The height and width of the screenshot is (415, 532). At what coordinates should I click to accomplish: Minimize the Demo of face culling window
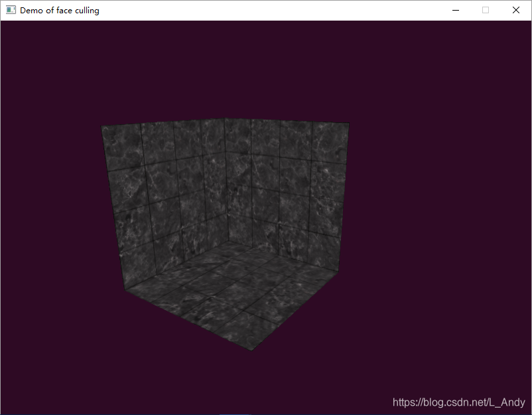click(x=456, y=10)
